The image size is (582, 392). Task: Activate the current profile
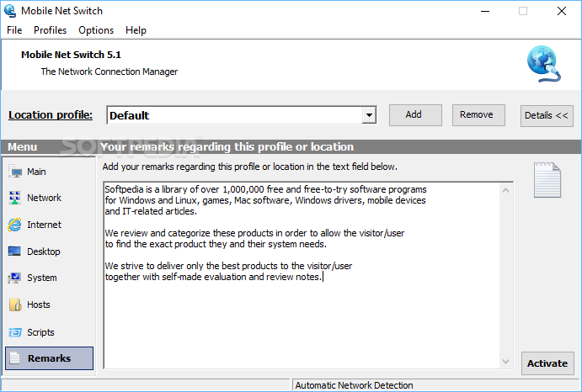547,363
